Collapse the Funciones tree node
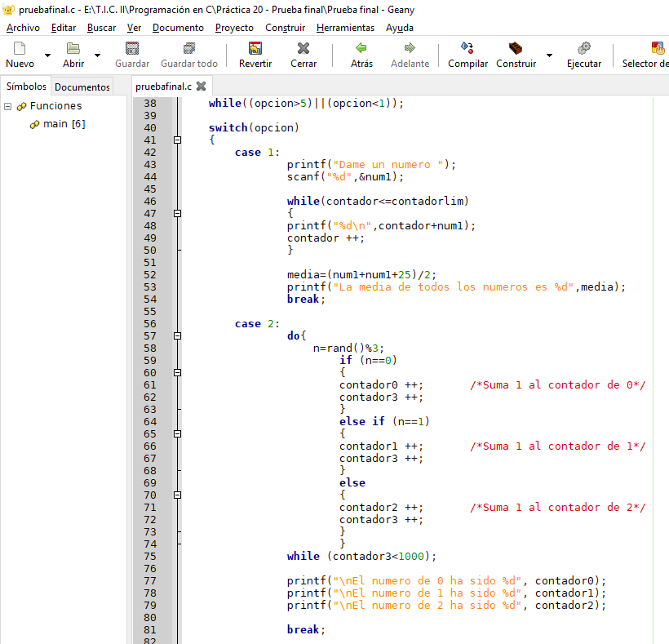The image size is (669, 644). pyautogui.click(x=7, y=106)
